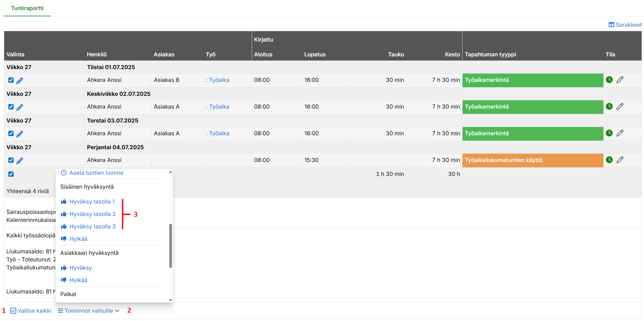Toggle the Valitse kaikki checkbox
644x321 pixels.
(x=13, y=311)
